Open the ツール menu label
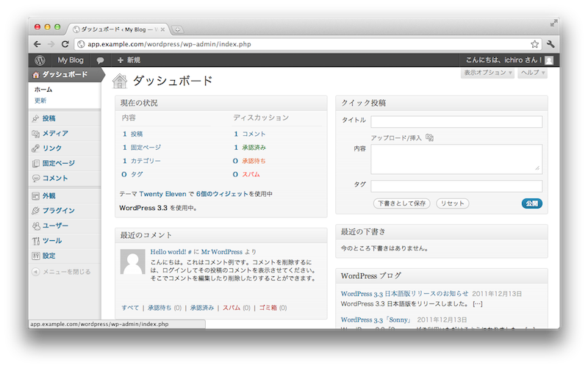Image resolution: width=588 pixels, height=368 pixels. [x=52, y=241]
